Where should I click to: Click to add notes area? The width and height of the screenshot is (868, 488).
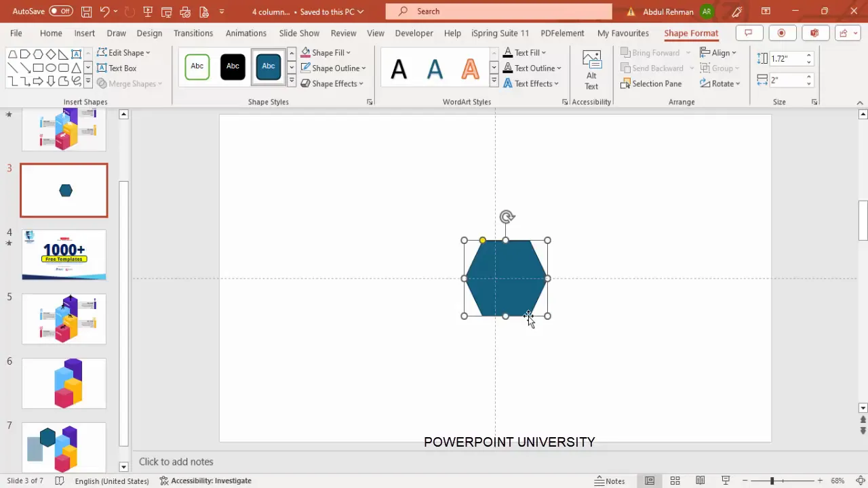click(x=176, y=462)
